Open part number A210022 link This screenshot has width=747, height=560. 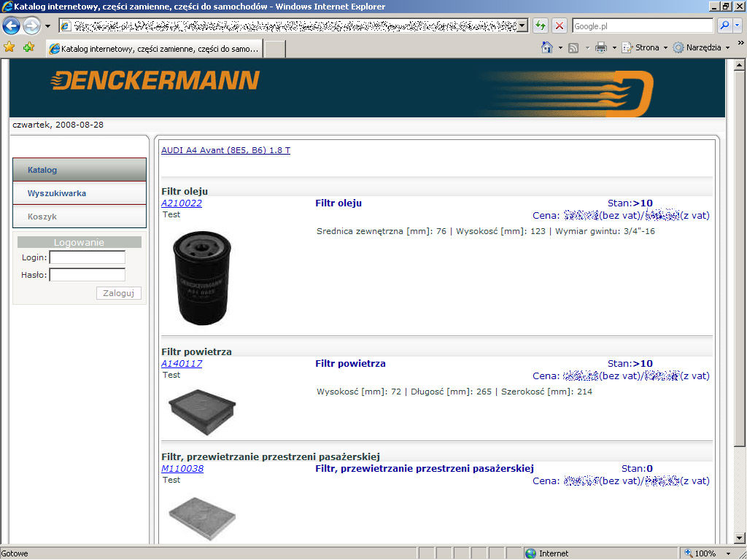(x=182, y=203)
